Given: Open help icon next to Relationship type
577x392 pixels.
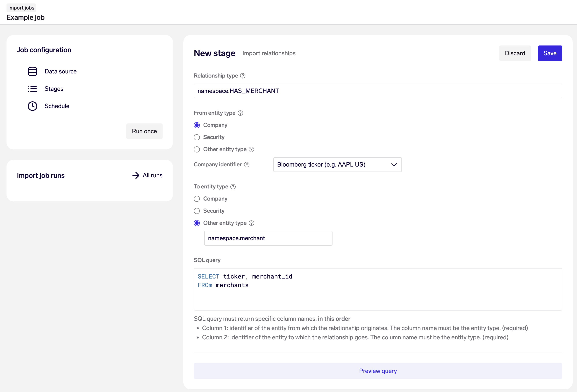Looking at the screenshot, I should pos(243,76).
